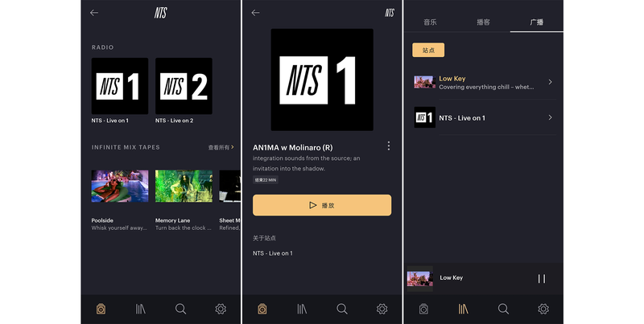Open three-dot menu for AN1MA w Molinaro

pyautogui.click(x=389, y=146)
